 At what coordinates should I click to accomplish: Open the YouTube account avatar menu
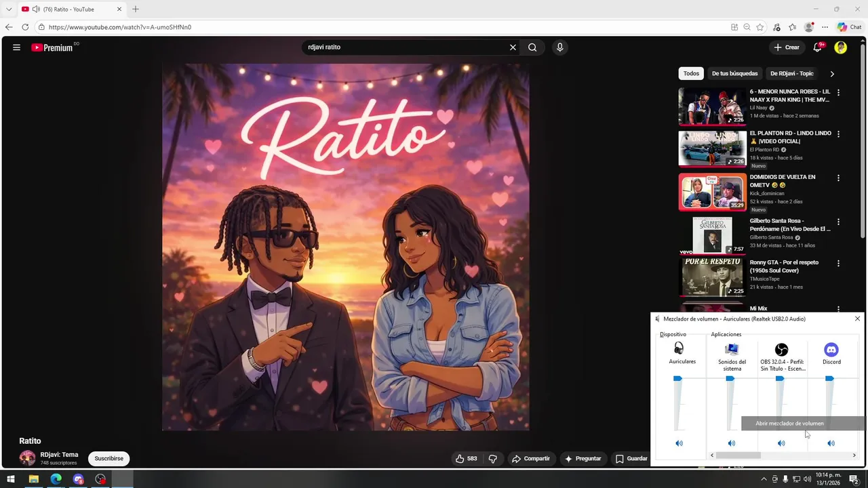click(841, 47)
